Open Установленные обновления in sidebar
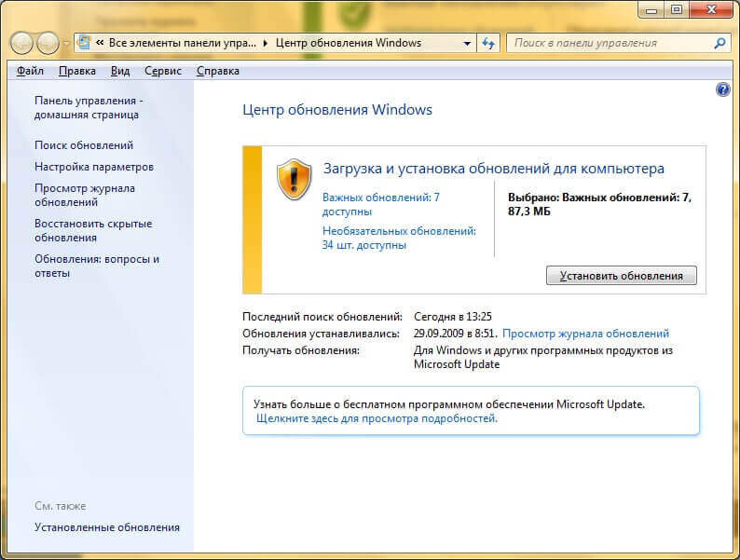Viewport: 740px width, 560px height. click(x=106, y=527)
